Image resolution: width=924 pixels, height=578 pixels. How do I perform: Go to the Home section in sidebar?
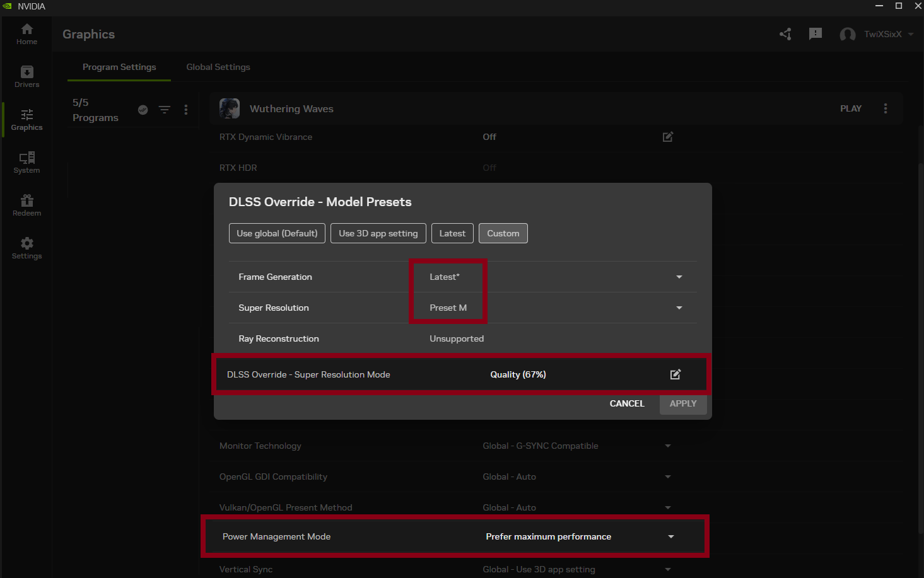click(26, 34)
